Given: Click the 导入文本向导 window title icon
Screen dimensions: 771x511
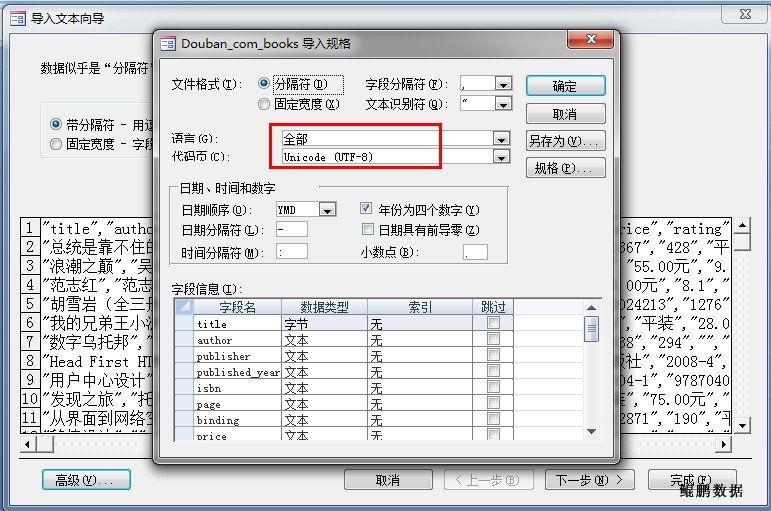Looking at the screenshot, I should tap(18, 19).
